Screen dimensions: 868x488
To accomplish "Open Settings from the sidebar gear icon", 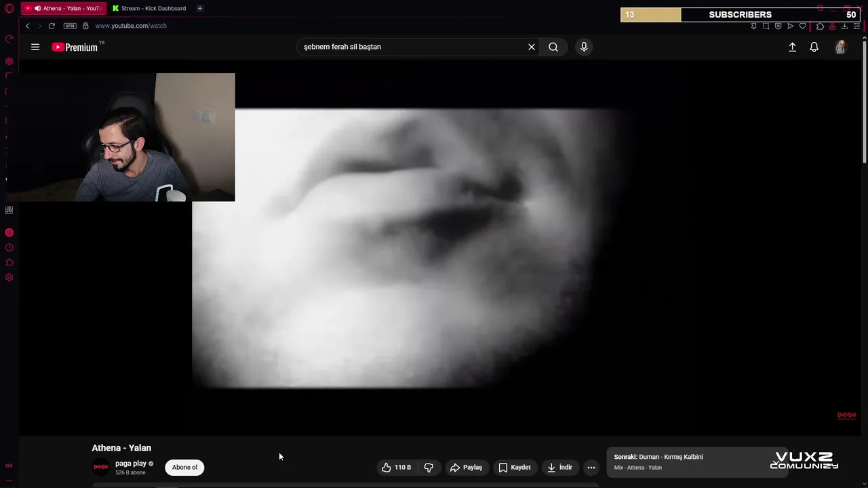I will [9, 277].
